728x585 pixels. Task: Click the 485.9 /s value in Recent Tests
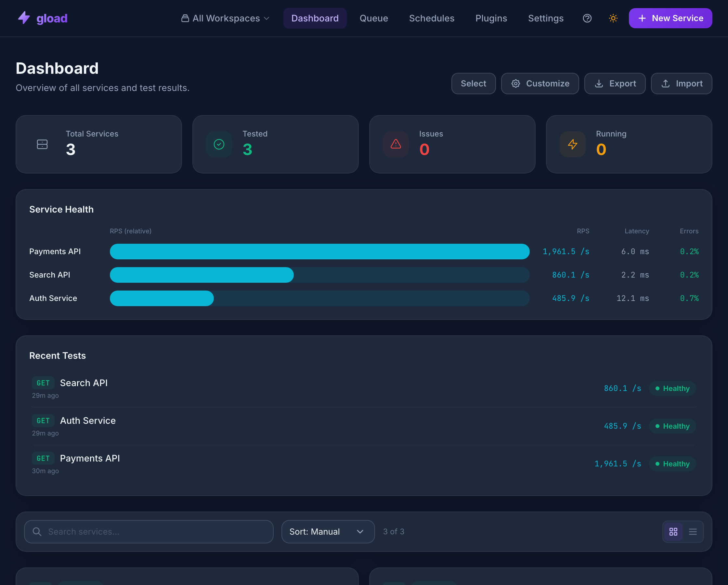click(622, 426)
